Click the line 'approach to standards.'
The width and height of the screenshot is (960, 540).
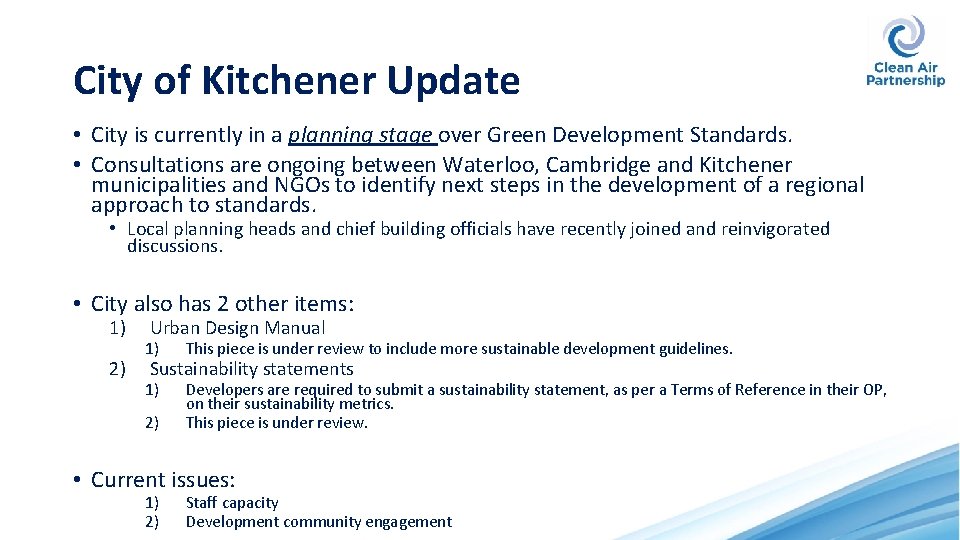(203, 204)
